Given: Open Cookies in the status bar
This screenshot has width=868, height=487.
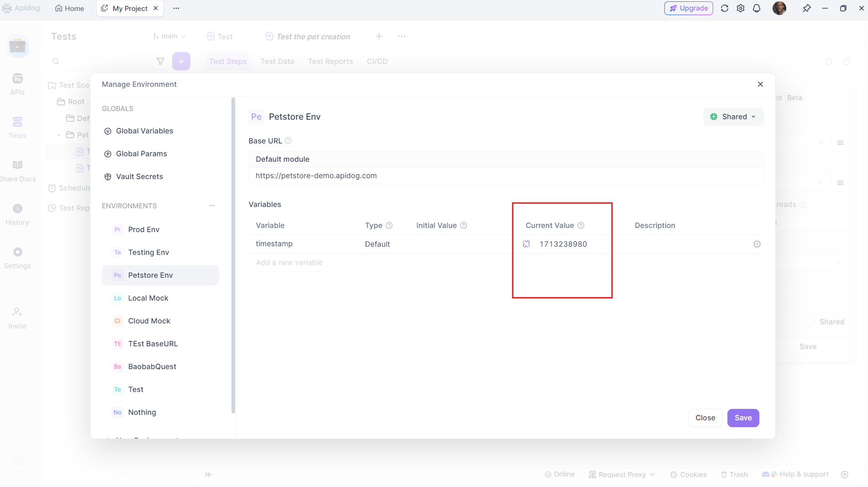Looking at the screenshot, I should click(x=689, y=475).
